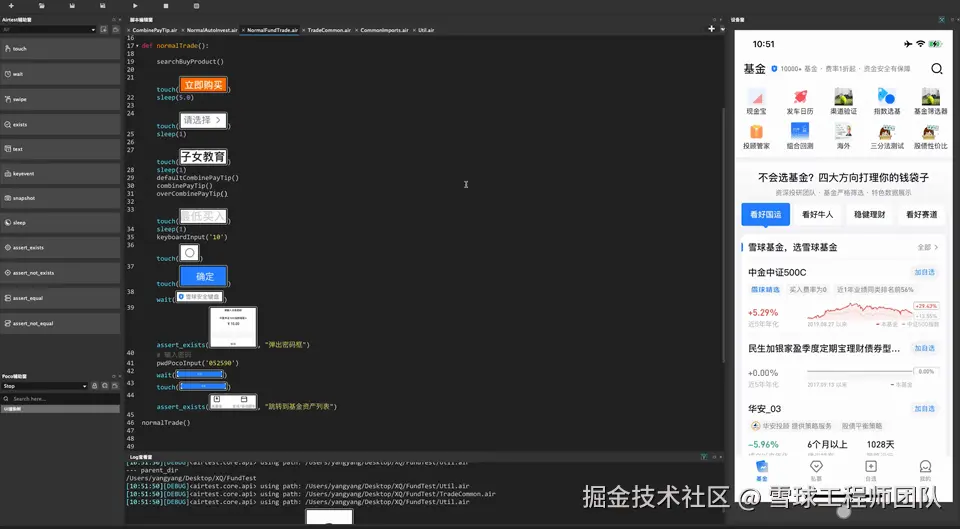Close the CombinePayTip.air tab
Viewport: 960px width, 529px height.
point(129,30)
